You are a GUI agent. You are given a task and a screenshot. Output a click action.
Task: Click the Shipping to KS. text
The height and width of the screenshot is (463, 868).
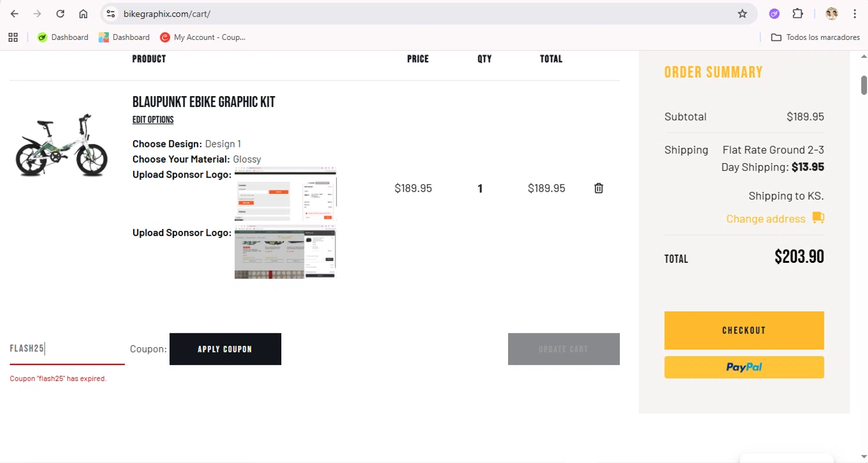[786, 196]
